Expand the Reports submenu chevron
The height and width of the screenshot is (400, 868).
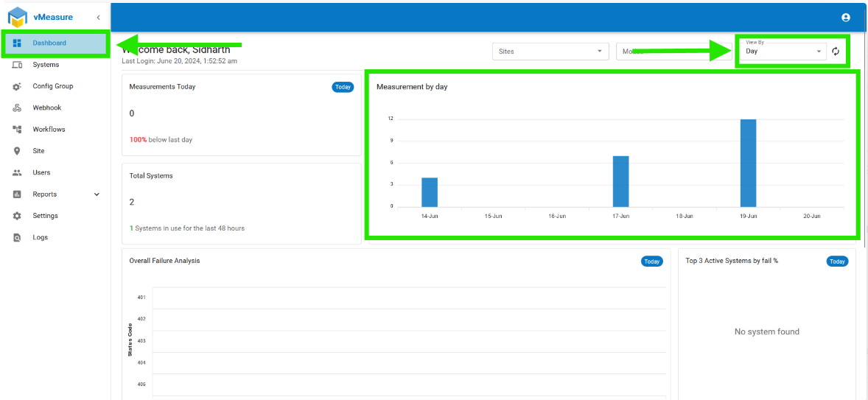click(97, 194)
